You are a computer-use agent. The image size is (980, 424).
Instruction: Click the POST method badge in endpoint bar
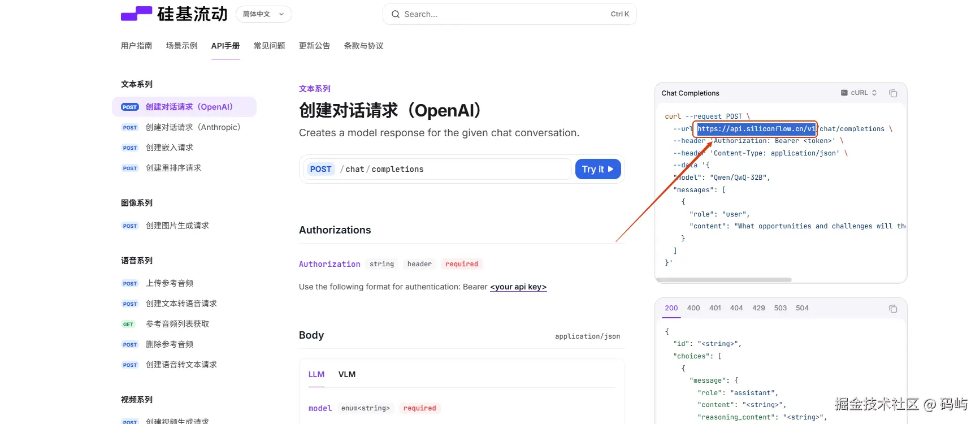[320, 169]
